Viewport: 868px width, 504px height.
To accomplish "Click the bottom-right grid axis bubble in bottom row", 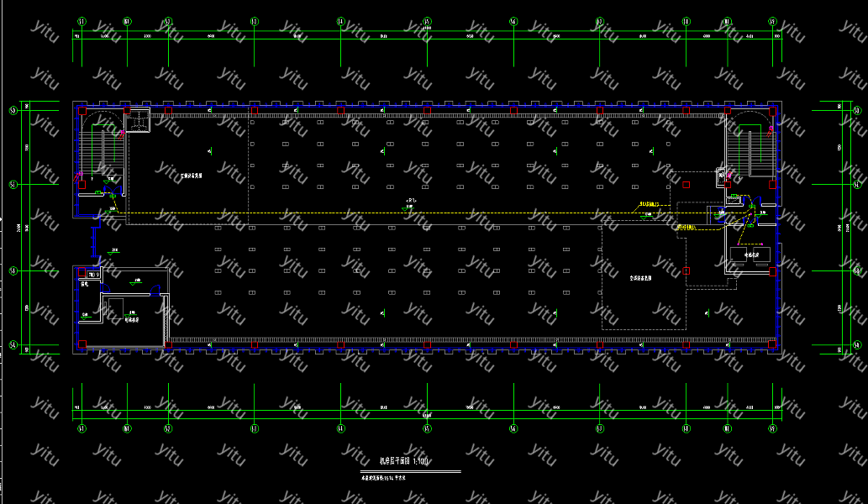I will tap(772, 428).
